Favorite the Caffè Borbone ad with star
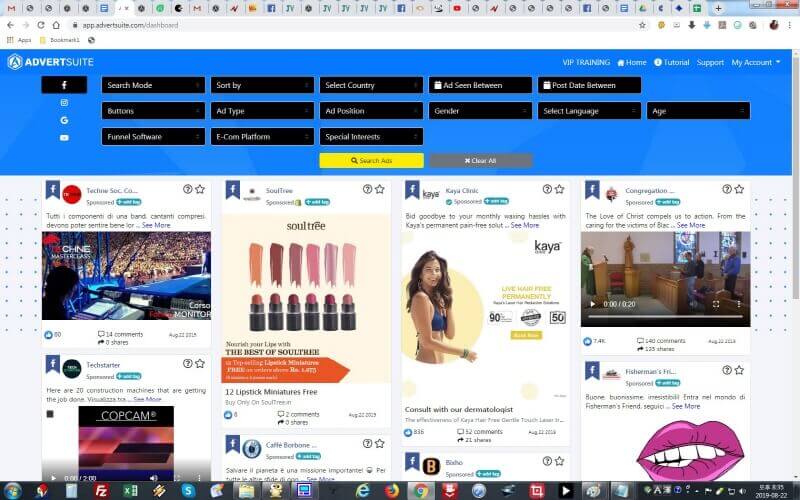 tap(380, 443)
